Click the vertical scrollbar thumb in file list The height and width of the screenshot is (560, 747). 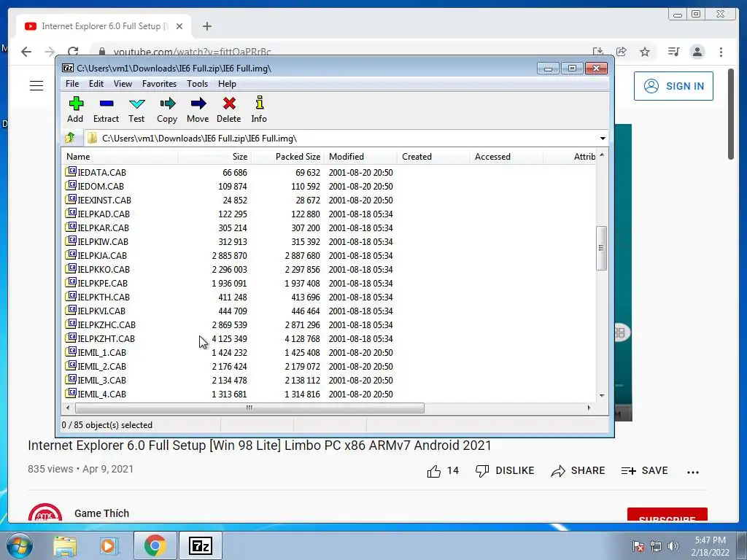(x=601, y=248)
